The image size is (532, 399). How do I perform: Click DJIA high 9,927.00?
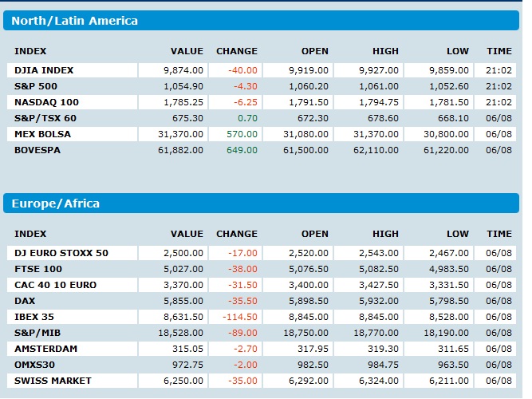tap(379, 70)
